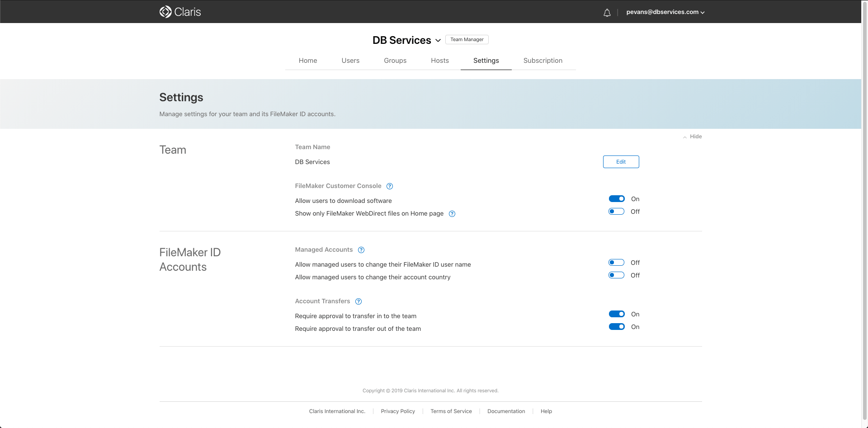This screenshot has width=868, height=428.
Task: Toggle managed users changing FileMaker ID user name
Action: pyautogui.click(x=617, y=263)
